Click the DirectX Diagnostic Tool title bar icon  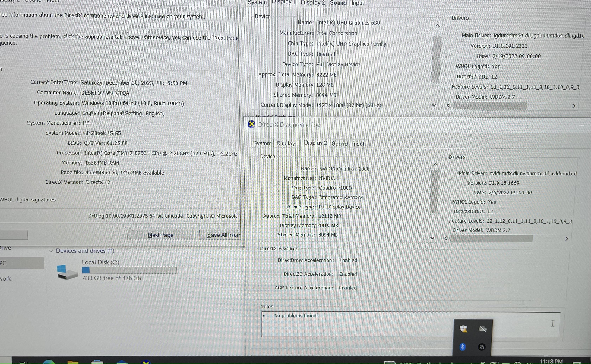[252, 124]
